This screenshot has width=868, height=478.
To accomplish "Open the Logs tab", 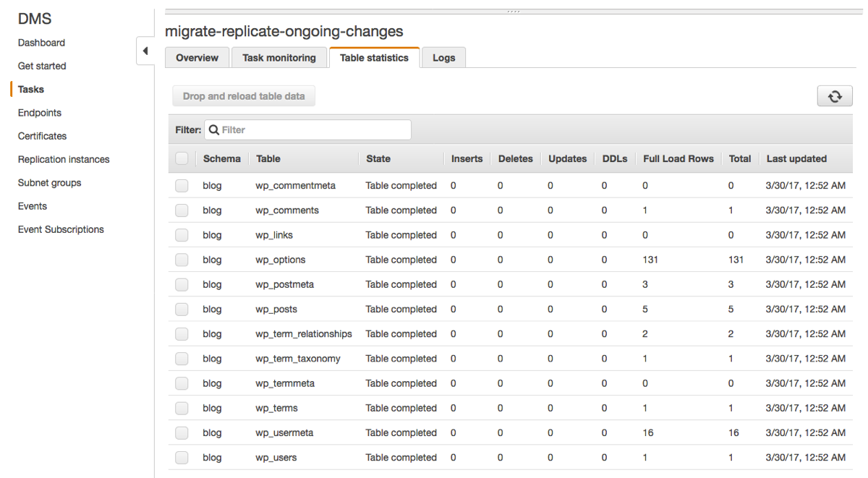I will [x=443, y=58].
